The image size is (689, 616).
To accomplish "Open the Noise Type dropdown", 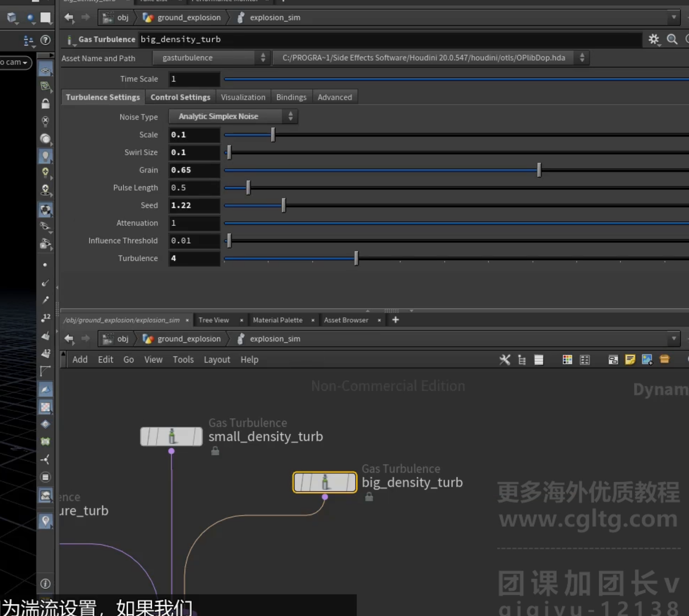I will [233, 116].
